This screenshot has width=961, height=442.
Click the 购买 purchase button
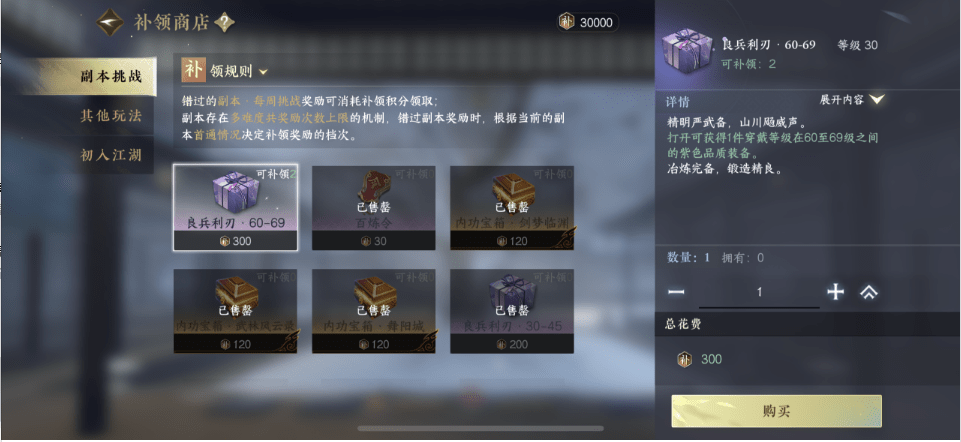coord(777,411)
